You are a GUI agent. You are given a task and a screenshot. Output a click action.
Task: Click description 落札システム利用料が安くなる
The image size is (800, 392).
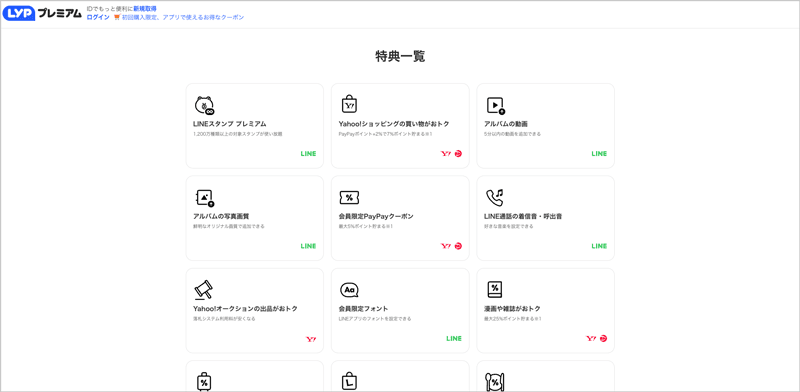[224, 318]
